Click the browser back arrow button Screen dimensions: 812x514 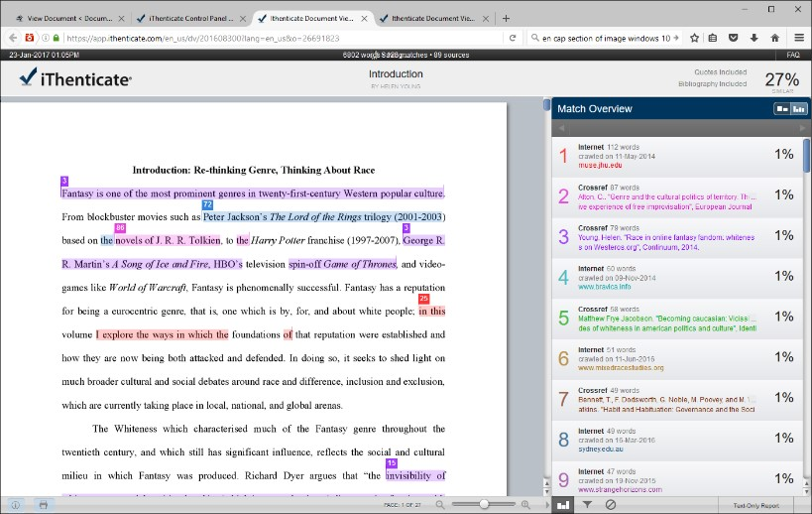pos(13,38)
